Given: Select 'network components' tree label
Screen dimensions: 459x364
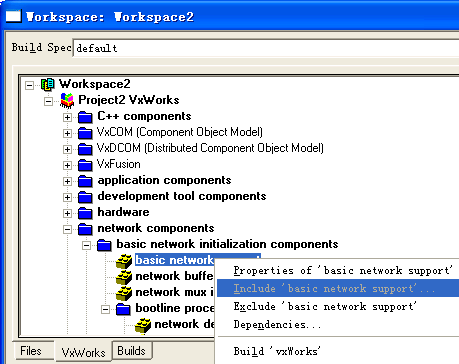Looking at the screenshot, I should (x=156, y=228).
